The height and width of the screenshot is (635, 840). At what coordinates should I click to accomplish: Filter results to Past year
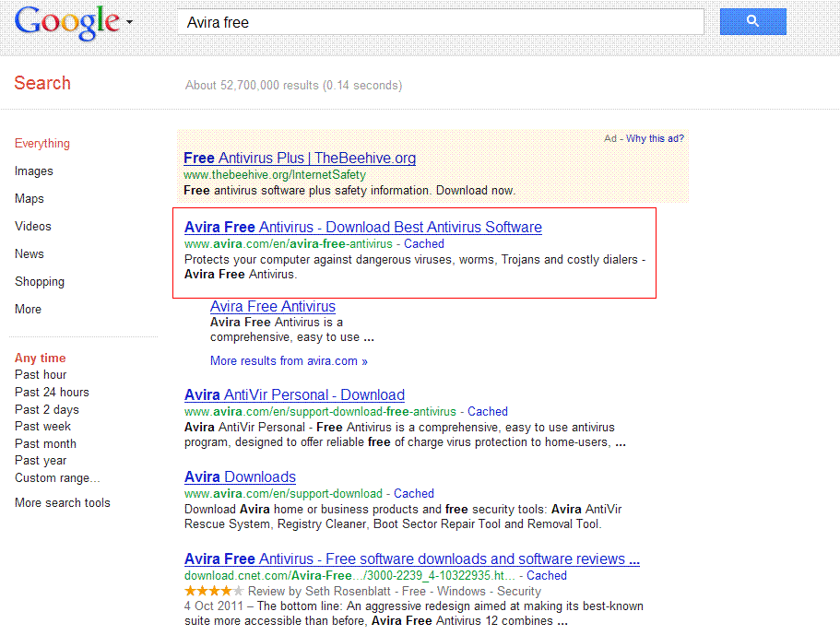[41, 461]
